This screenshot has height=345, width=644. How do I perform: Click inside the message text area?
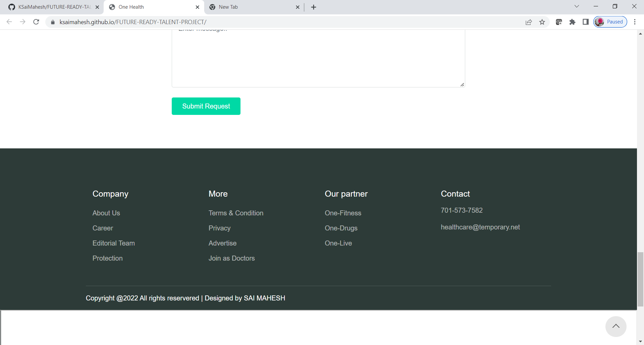[318, 58]
